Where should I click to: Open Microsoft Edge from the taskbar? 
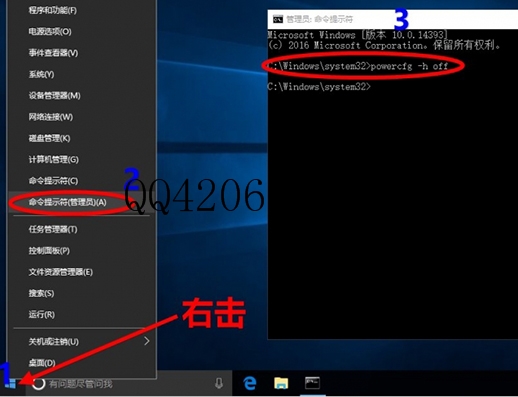tap(250, 383)
